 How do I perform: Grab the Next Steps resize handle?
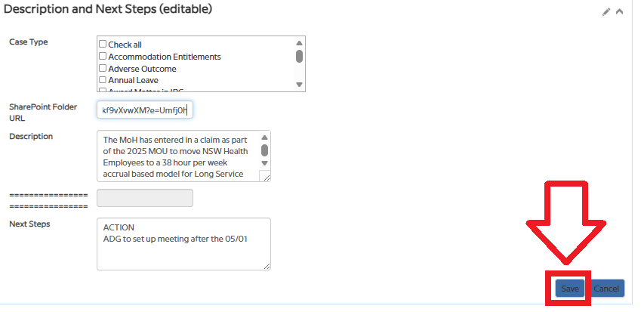tap(267, 266)
